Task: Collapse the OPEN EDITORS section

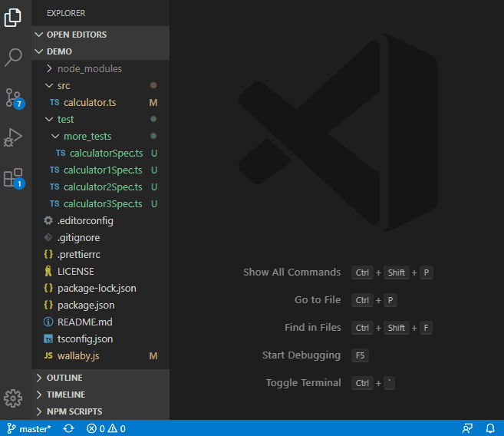Action: [76, 35]
